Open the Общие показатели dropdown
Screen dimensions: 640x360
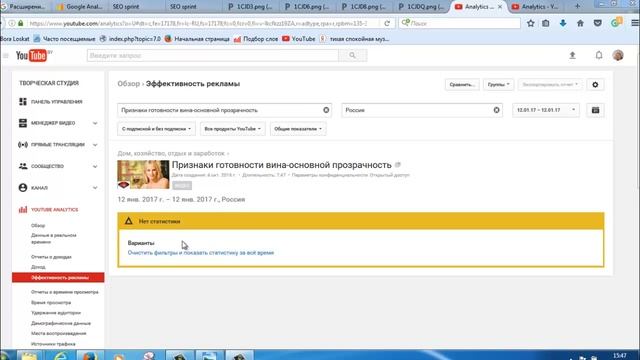pyautogui.click(x=298, y=129)
